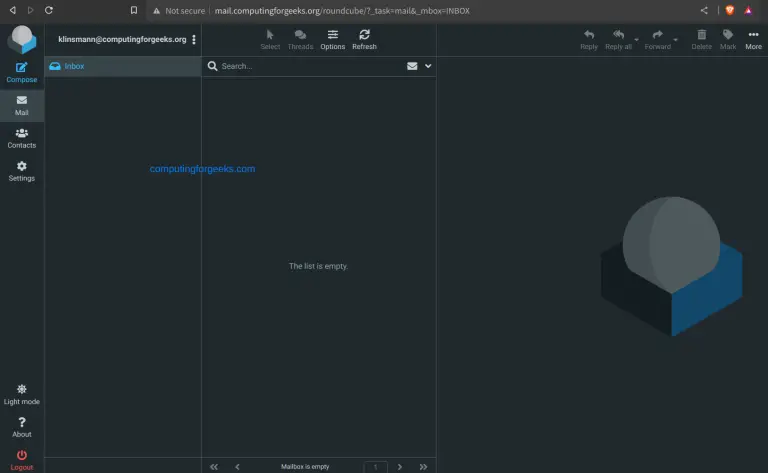Viewport: 768px width, 473px height.
Task: Toggle the unread envelope filter by search
Action: coord(412,66)
